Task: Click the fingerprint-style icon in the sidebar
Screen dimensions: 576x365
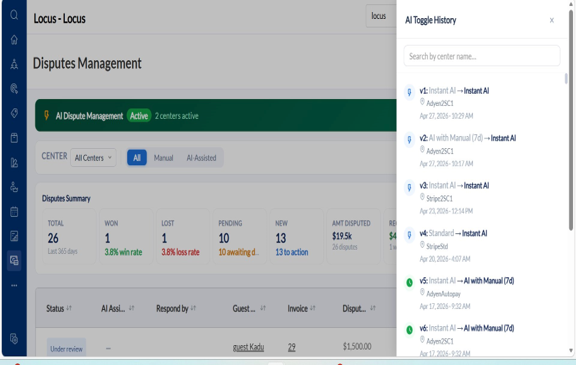Action: point(14,88)
